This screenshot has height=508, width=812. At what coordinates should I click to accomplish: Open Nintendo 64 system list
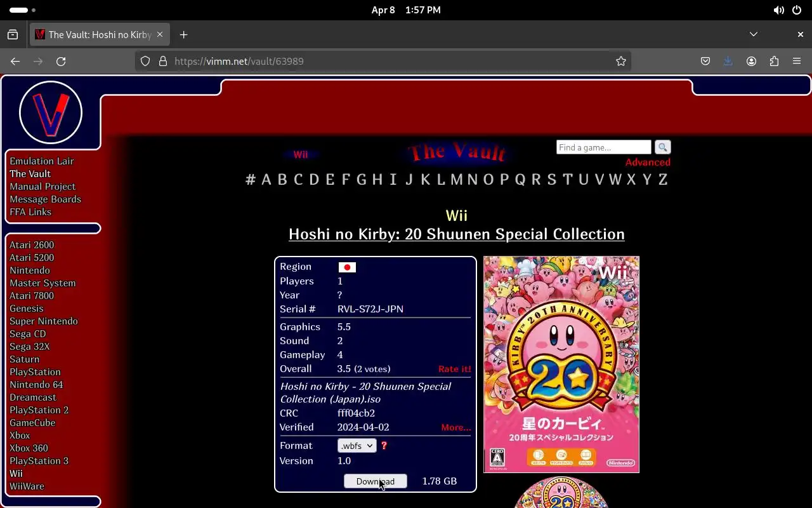36,385
